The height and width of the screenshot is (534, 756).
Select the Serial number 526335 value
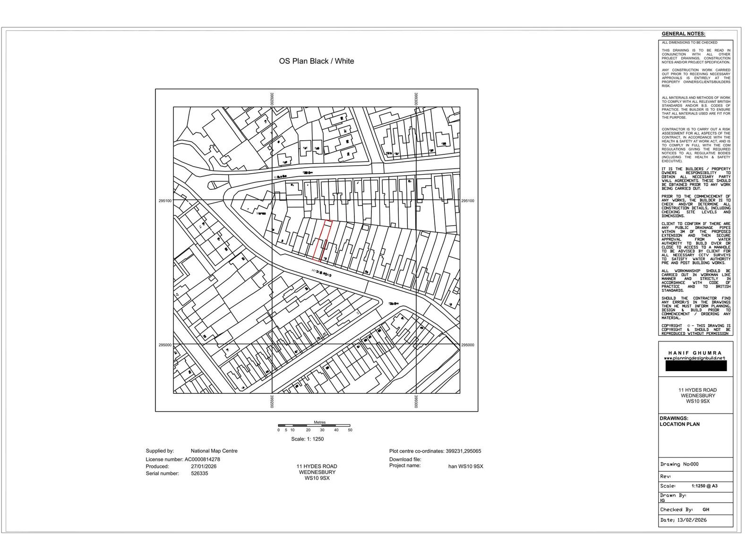click(x=199, y=474)
